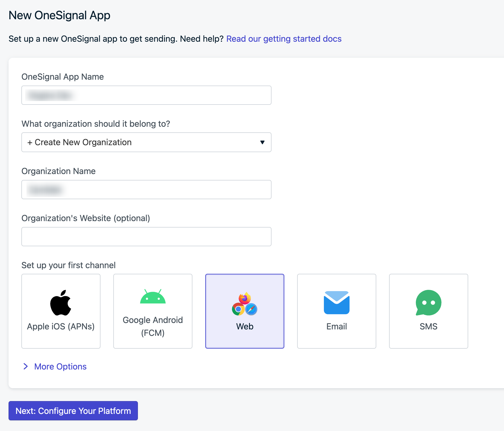Viewport: 504px width, 431px height.
Task: Open the getting started docs link
Action: (284, 39)
